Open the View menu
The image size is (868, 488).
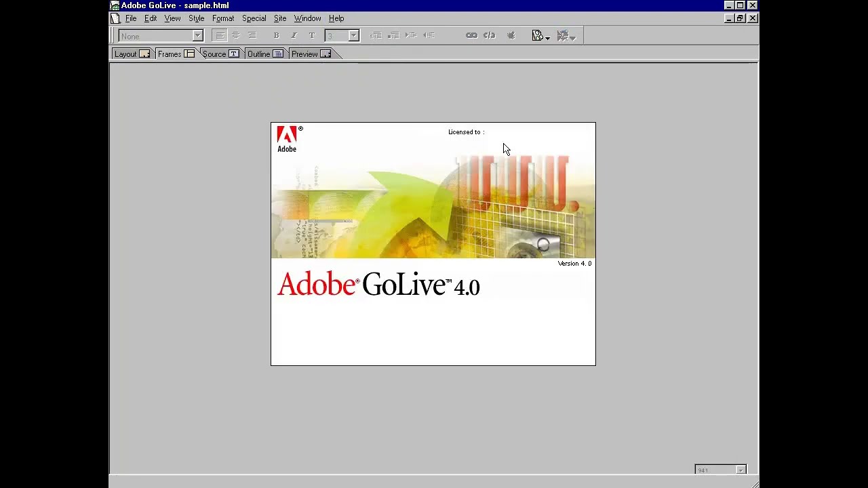pos(172,18)
